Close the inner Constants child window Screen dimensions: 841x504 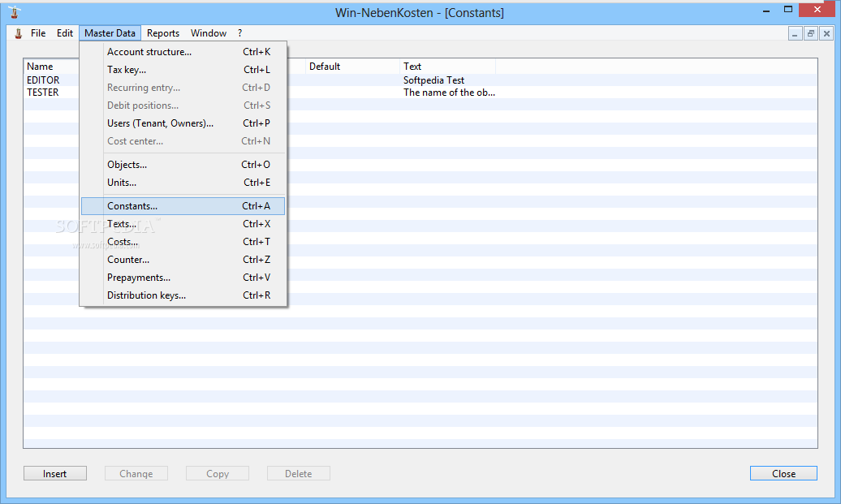point(827,34)
